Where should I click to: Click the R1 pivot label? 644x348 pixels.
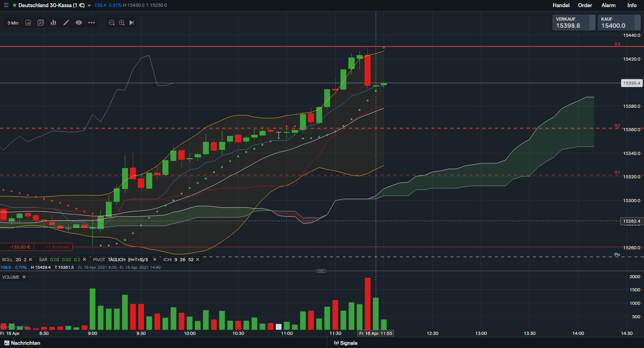[x=617, y=172]
